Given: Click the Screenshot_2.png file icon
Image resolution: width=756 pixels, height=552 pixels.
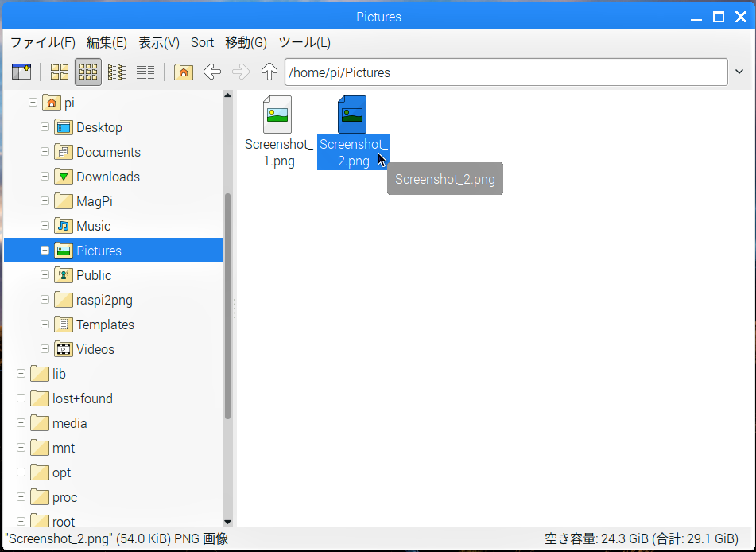Looking at the screenshot, I should tap(352, 115).
